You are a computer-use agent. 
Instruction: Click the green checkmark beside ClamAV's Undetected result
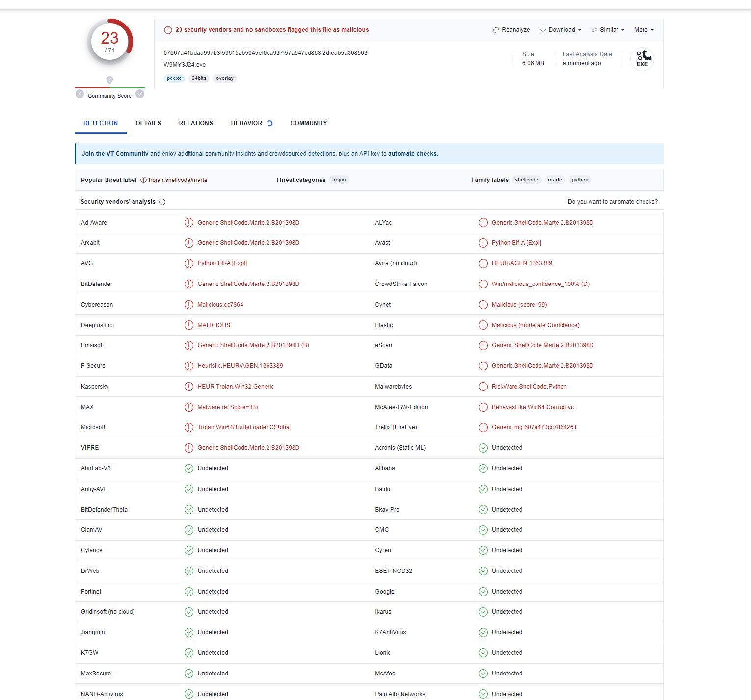click(189, 530)
